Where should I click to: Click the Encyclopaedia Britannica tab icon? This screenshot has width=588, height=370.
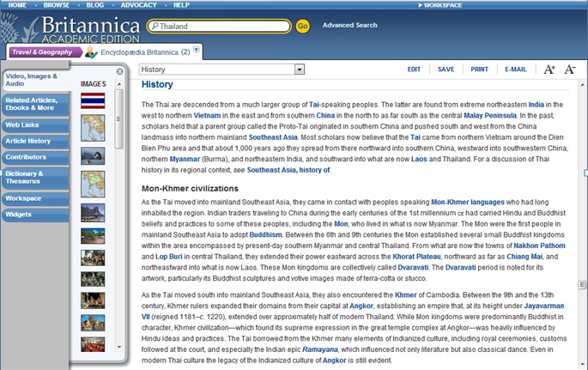(x=91, y=52)
